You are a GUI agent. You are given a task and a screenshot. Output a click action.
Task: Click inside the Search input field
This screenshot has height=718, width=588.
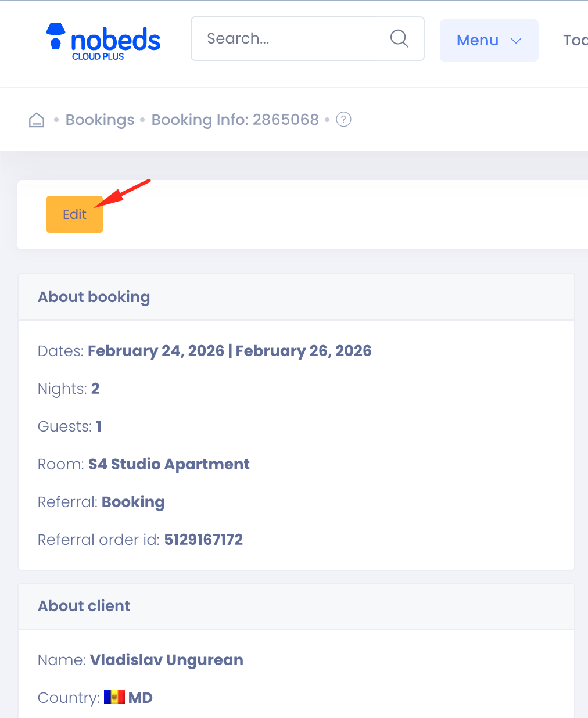[x=279, y=38]
